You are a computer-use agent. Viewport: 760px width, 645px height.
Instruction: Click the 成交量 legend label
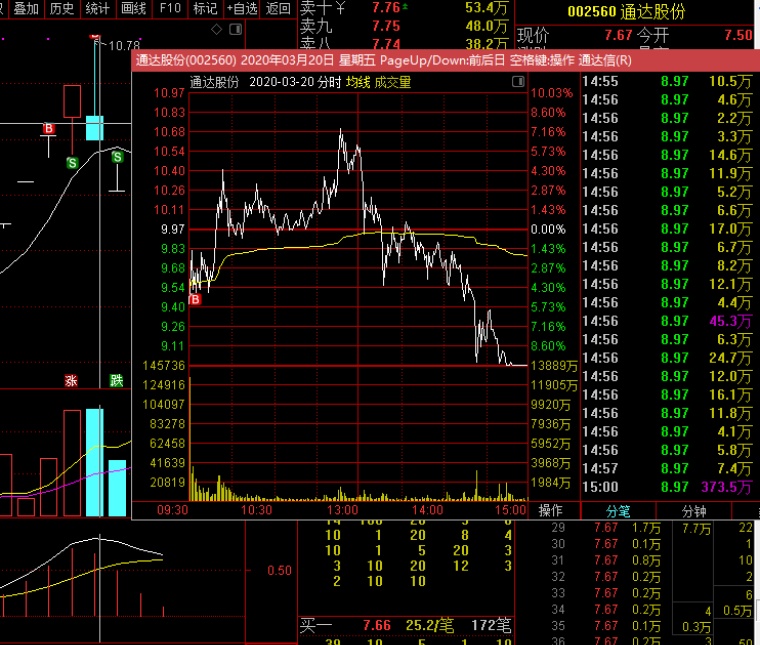(x=393, y=82)
